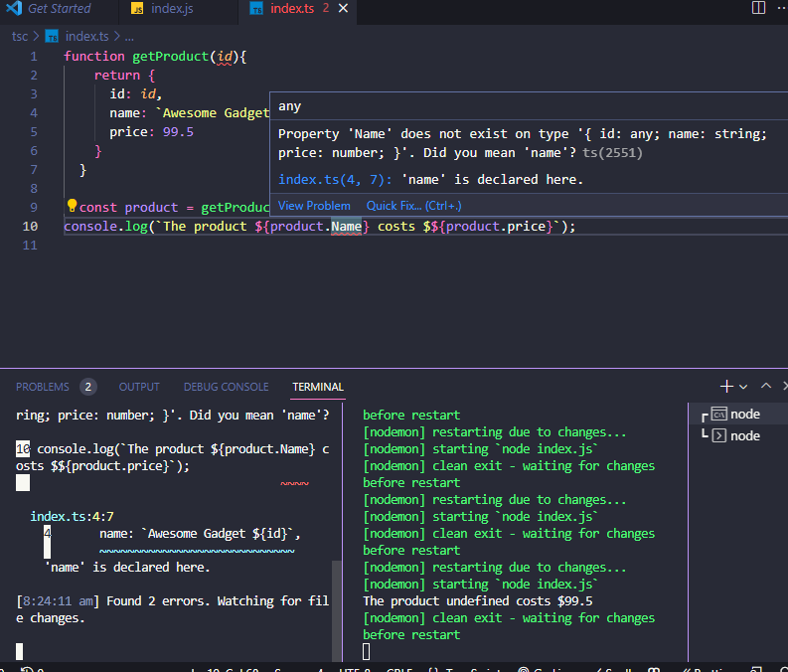Click the right terminal's cursor prompt
The width and height of the screenshot is (788, 672).
pos(367,652)
